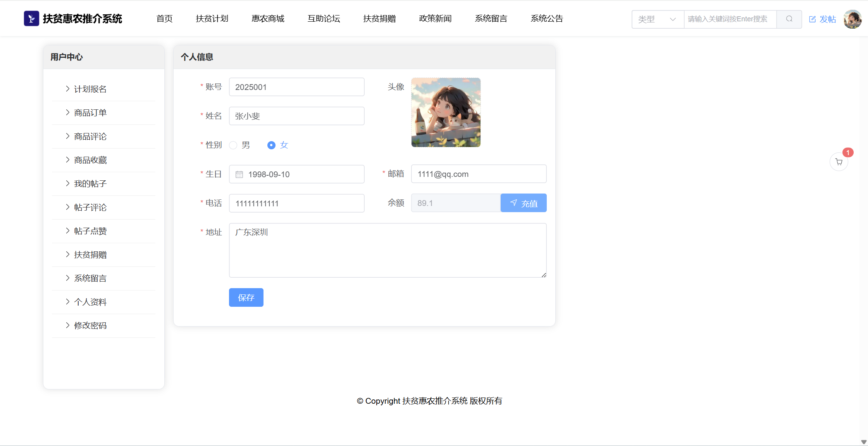Open the 惠农商城 navigation menu

(268, 19)
